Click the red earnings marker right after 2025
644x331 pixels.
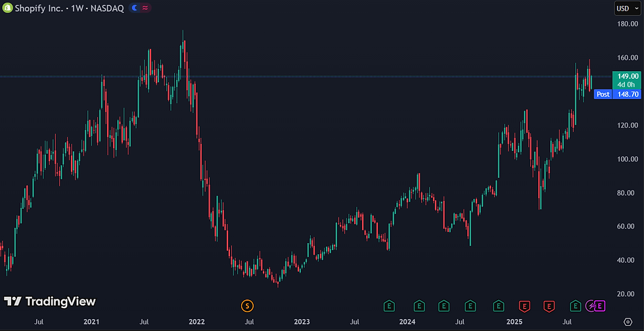coord(524,305)
